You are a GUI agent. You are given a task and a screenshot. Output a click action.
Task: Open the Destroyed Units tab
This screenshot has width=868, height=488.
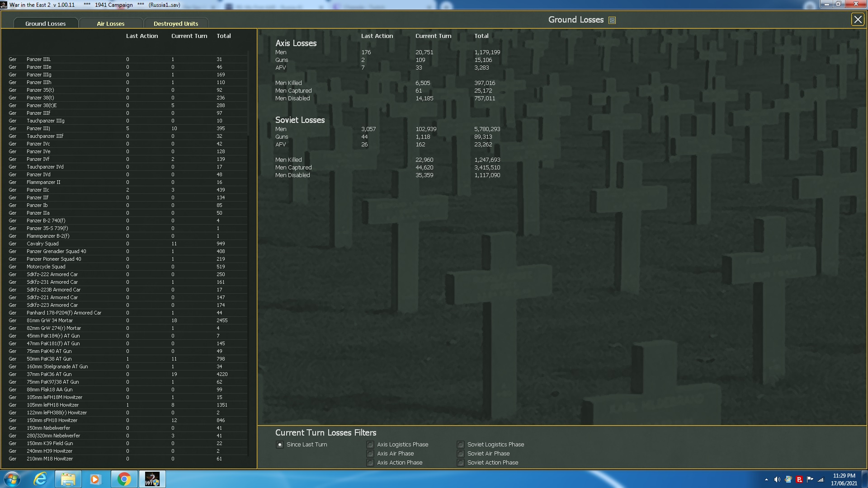176,23
